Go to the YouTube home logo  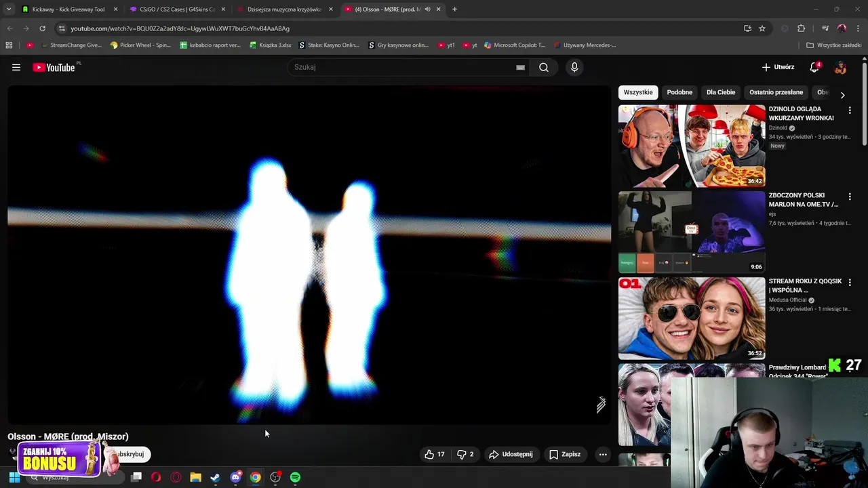(54, 67)
